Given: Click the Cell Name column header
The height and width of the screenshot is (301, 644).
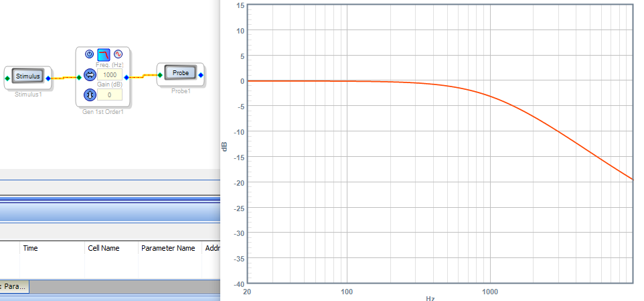Looking at the screenshot, I should (103, 248).
